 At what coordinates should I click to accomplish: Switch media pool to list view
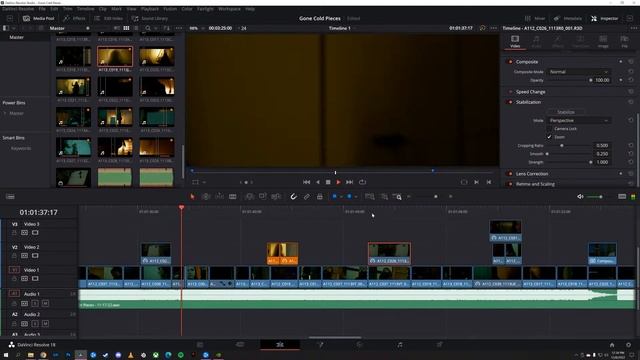click(x=136, y=28)
